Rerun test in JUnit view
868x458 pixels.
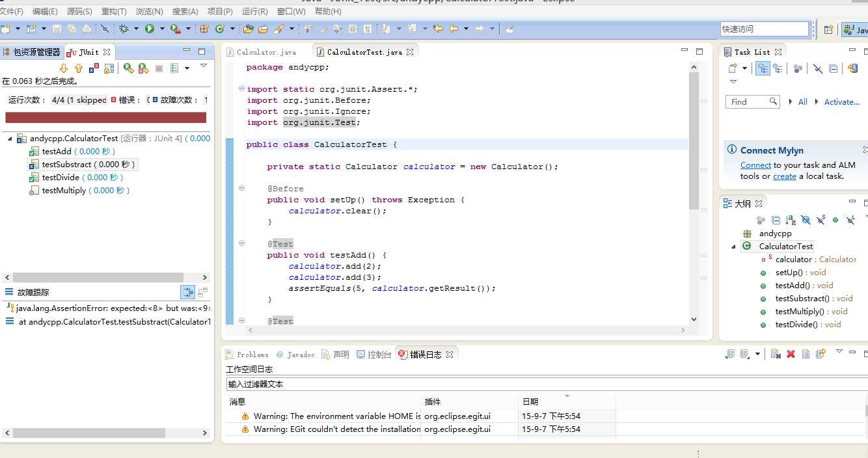pyautogui.click(x=129, y=68)
